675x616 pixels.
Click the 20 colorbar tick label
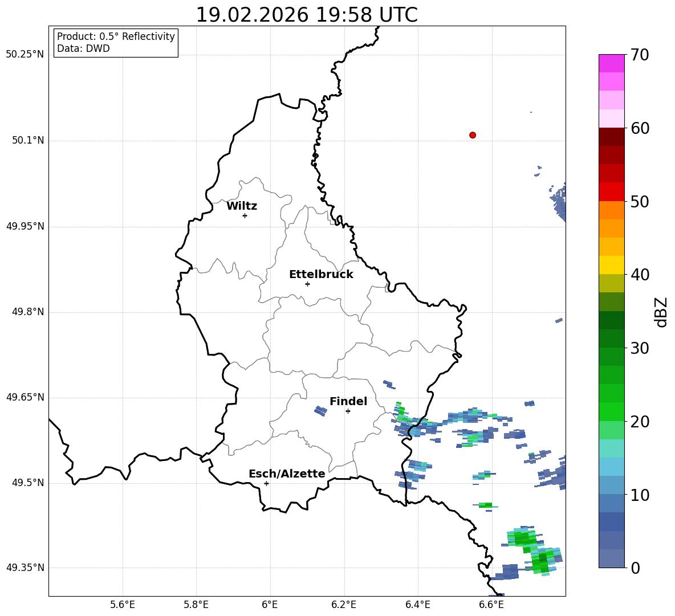(640, 421)
